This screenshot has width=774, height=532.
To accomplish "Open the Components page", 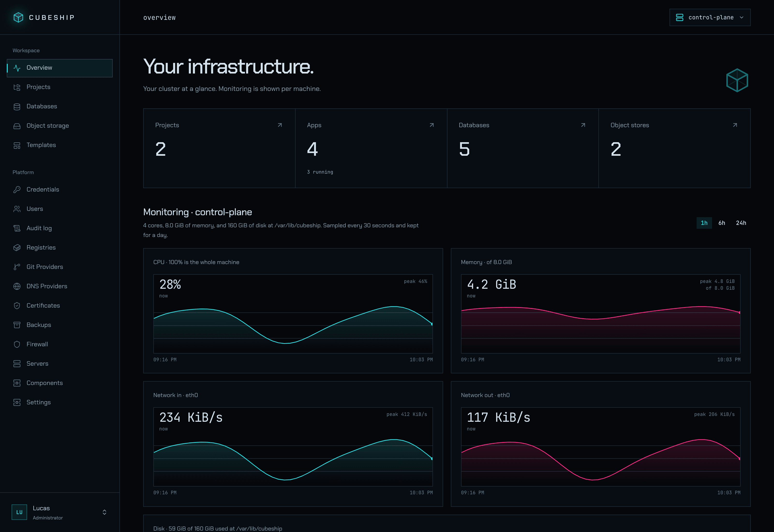I will (60, 383).
